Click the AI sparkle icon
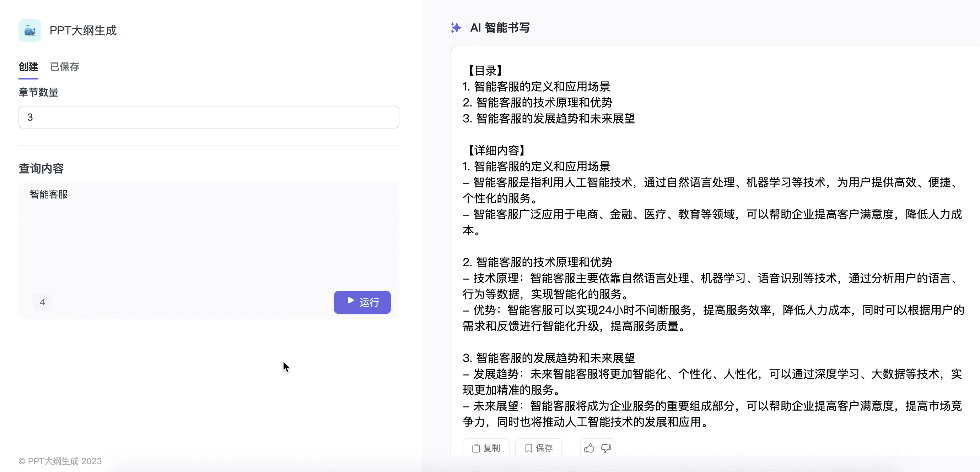The height and width of the screenshot is (472, 980). click(x=456, y=28)
